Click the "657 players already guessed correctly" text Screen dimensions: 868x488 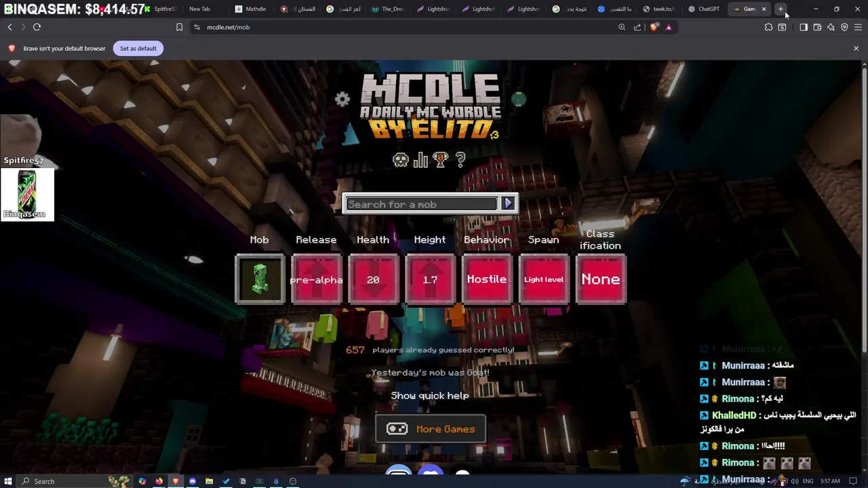pos(430,350)
